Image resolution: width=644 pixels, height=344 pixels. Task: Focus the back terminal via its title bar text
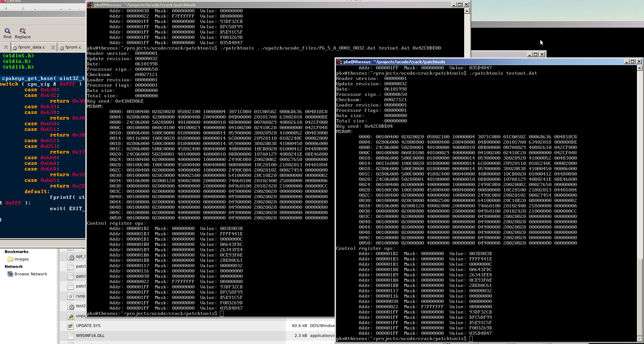tap(145, 5)
